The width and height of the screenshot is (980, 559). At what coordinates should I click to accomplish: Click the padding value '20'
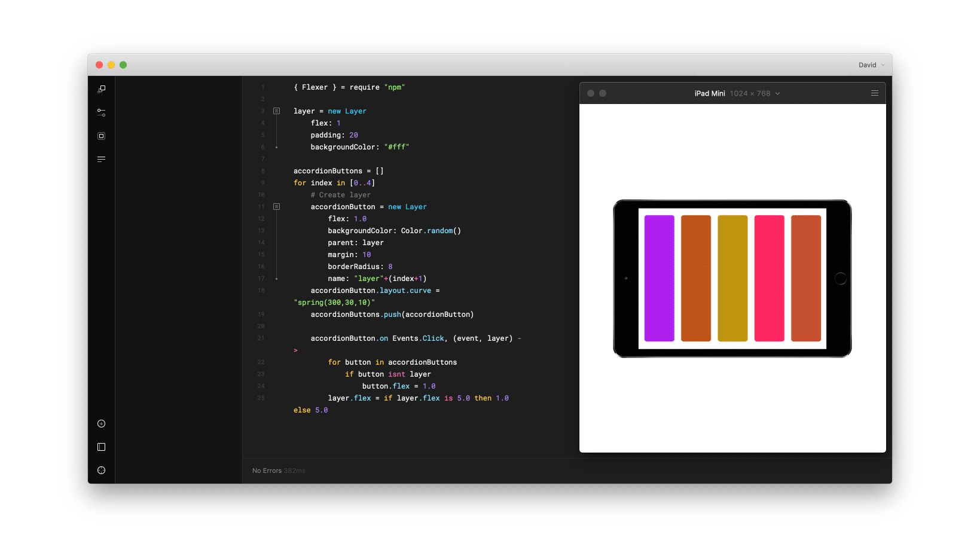(354, 135)
